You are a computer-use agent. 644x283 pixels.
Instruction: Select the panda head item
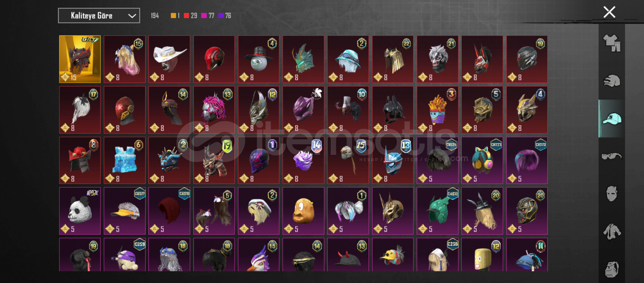pyautogui.click(x=80, y=211)
